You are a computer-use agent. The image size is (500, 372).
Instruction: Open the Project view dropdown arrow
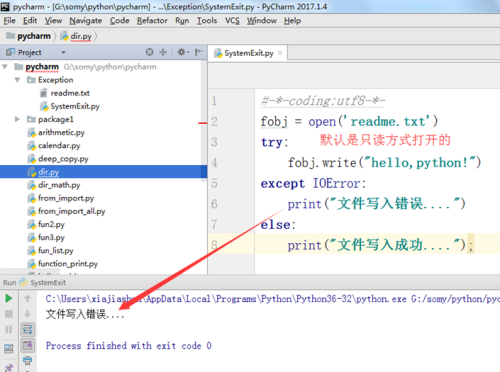click(63, 52)
